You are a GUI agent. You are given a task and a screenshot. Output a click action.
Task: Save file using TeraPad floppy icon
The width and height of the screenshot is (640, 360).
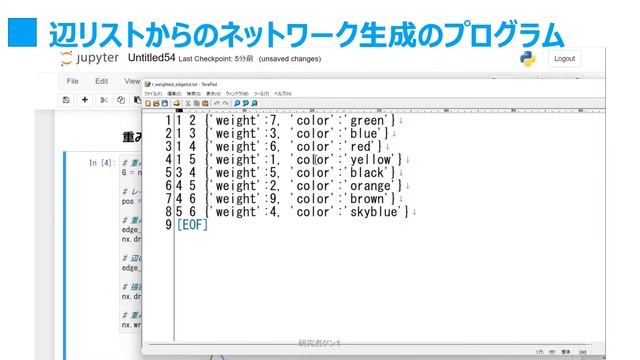coord(165,103)
